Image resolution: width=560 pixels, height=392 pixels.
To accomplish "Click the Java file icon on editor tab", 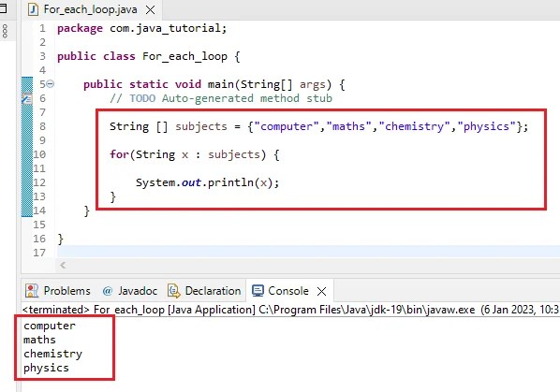I will point(33,9).
